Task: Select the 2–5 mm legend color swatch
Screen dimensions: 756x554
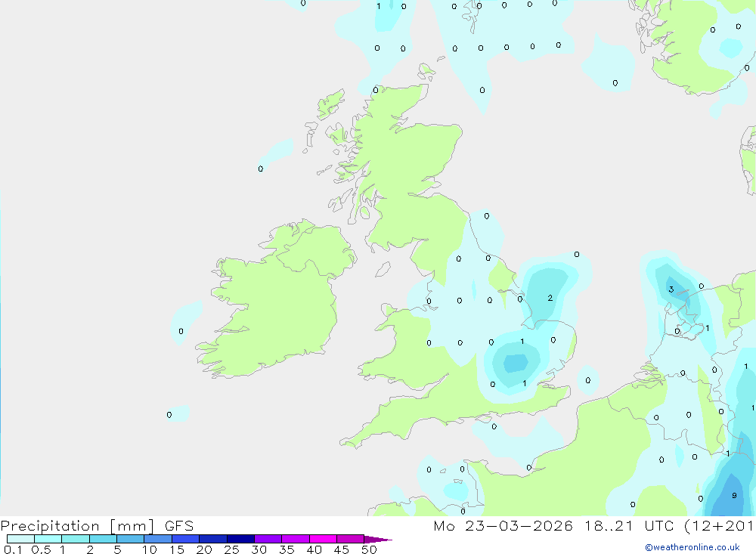Action: pyautogui.click(x=103, y=539)
